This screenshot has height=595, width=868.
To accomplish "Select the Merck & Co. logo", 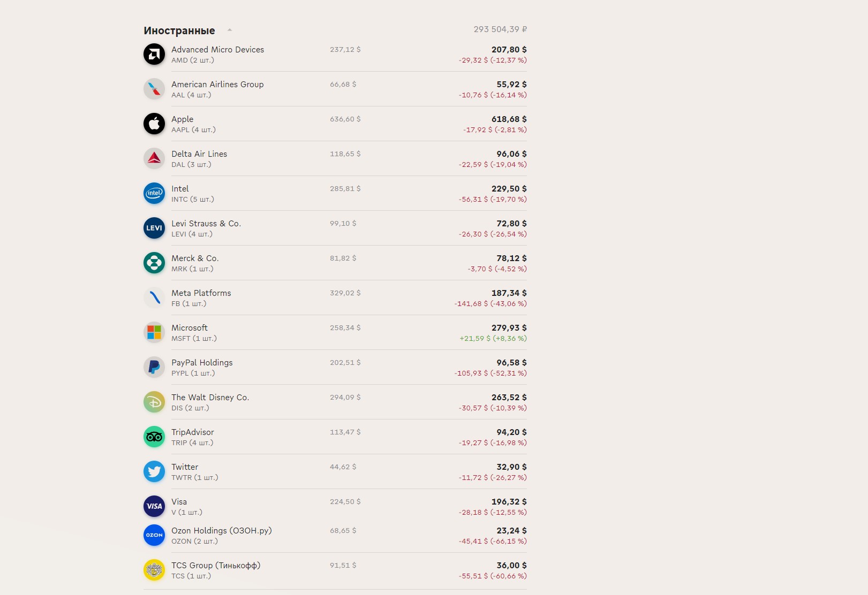I will [154, 263].
